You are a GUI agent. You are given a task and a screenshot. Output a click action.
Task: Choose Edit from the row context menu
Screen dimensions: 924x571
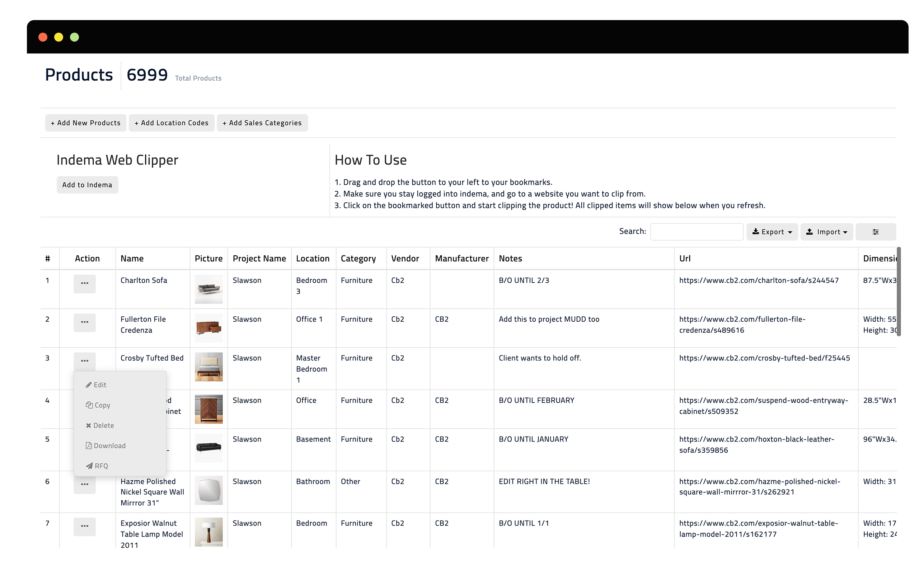click(96, 385)
